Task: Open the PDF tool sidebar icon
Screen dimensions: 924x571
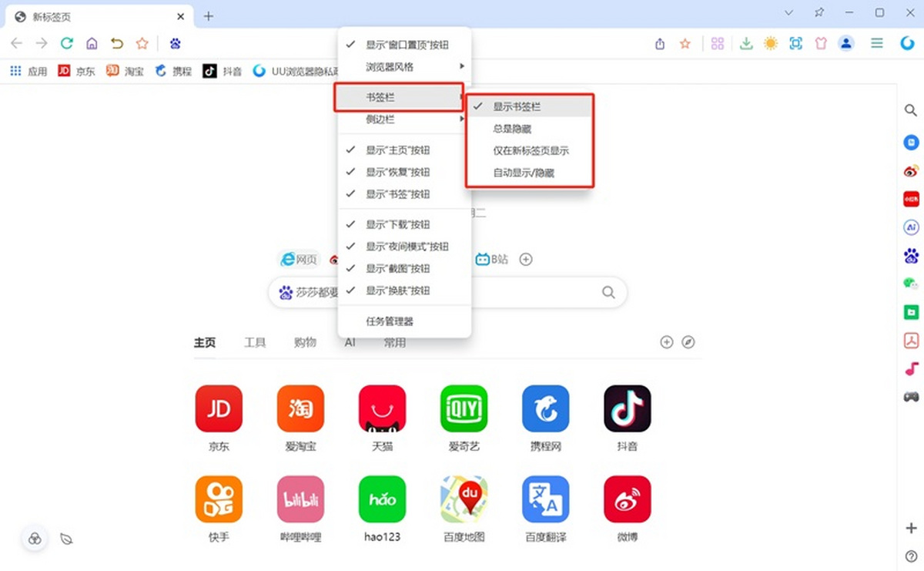Action: point(911,340)
